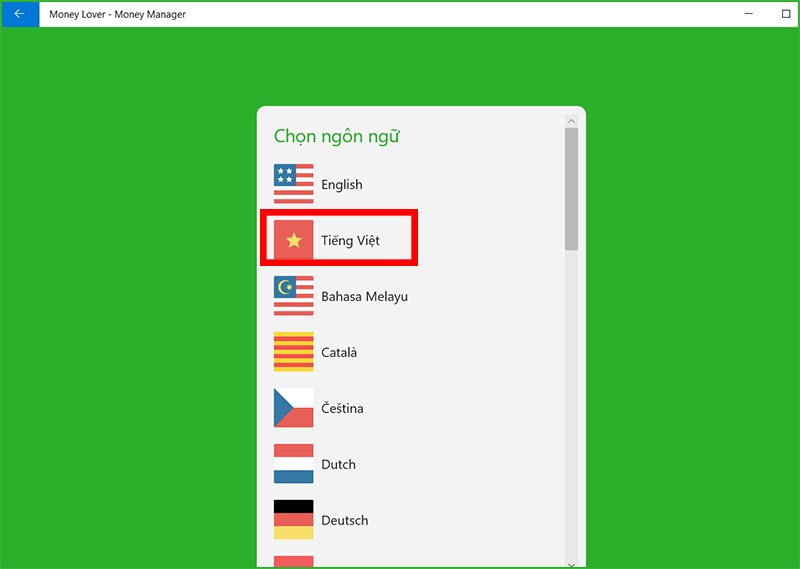The image size is (800, 569).
Task: Click the Czech flag icon
Action: pyautogui.click(x=293, y=408)
